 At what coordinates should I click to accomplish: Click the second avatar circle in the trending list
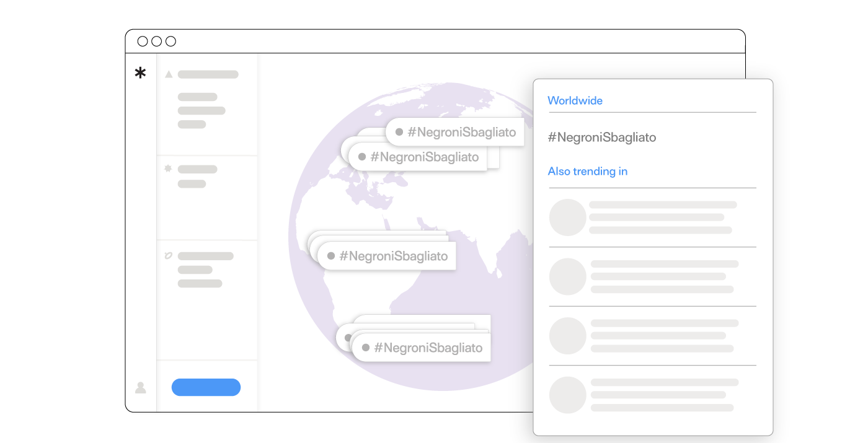click(567, 276)
